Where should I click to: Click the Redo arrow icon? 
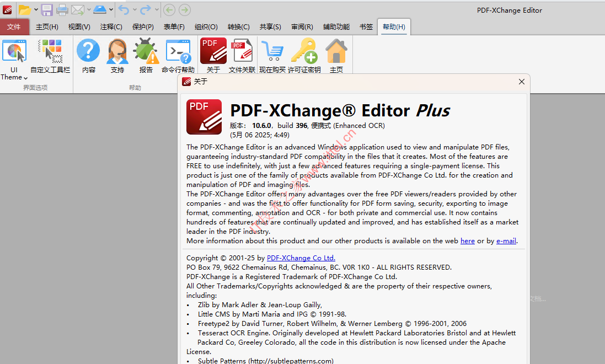pyautogui.click(x=145, y=9)
